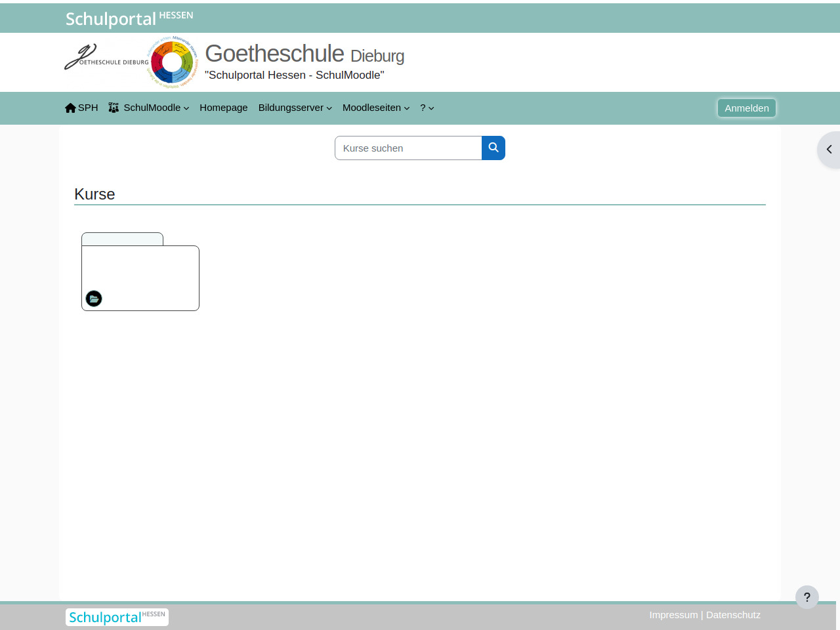Click the open folder icon in course card
840x630 pixels.
click(94, 299)
